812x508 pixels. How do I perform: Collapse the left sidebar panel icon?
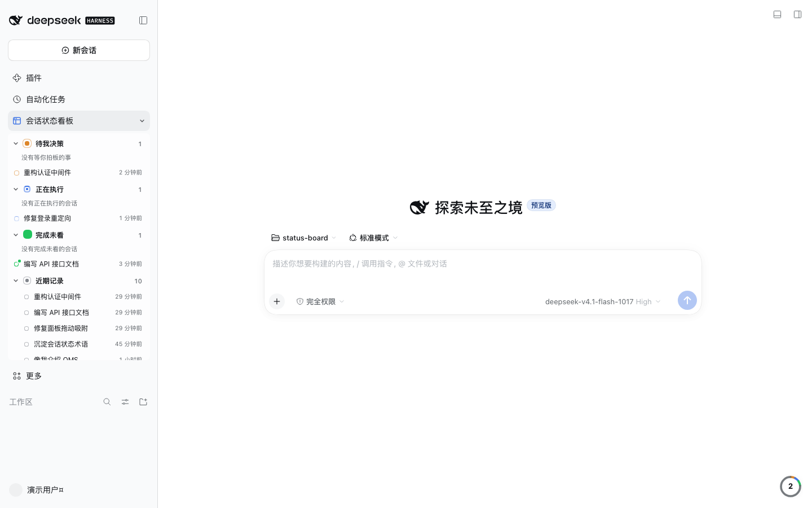(x=143, y=20)
